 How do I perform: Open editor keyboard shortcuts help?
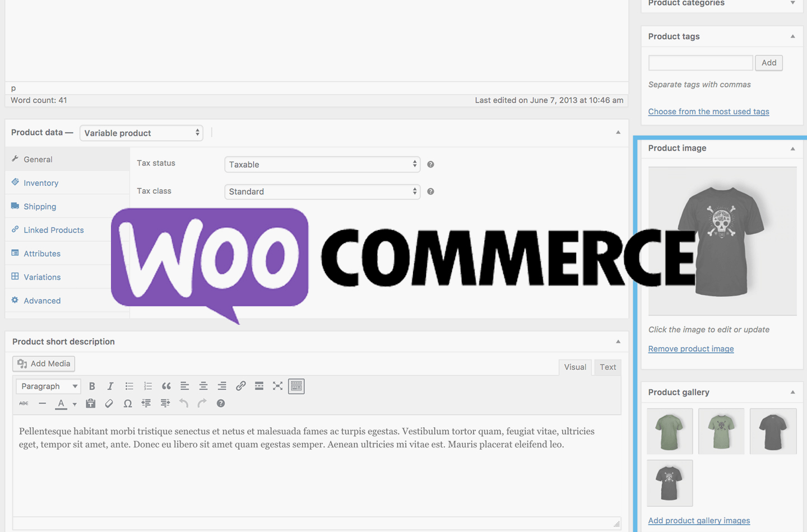pos(221,403)
